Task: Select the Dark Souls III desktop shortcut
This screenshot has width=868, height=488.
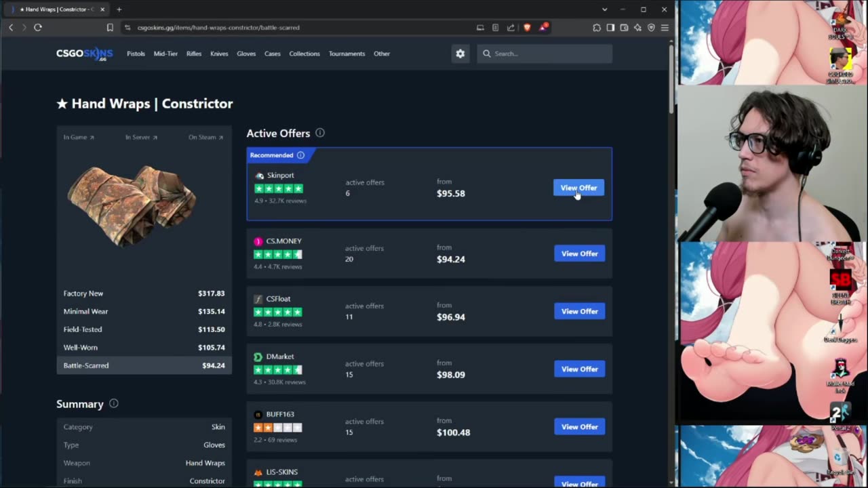Action: point(841,24)
